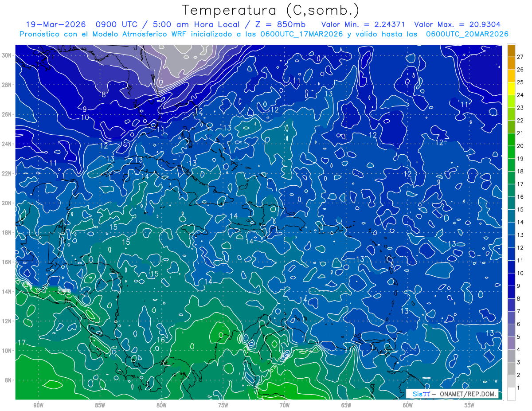The image size is (532, 411).
Task: Click the "0600UTC_20MAR2026" valid-until time
Action: [467, 34]
